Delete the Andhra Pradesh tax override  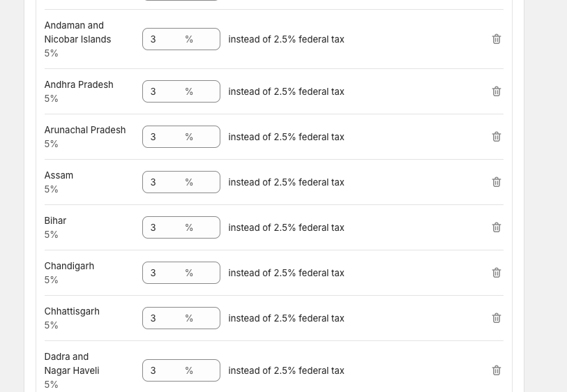[497, 91]
